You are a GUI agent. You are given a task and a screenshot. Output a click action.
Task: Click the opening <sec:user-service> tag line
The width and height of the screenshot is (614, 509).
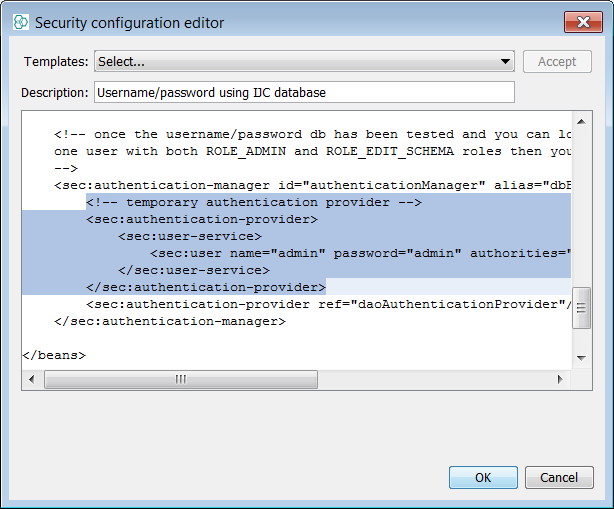tap(190, 236)
